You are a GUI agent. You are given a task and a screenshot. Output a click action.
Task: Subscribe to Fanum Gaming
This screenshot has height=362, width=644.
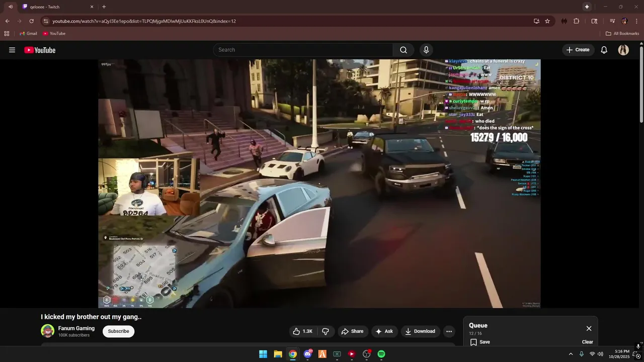pyautogui.click(x=118, y=331)
